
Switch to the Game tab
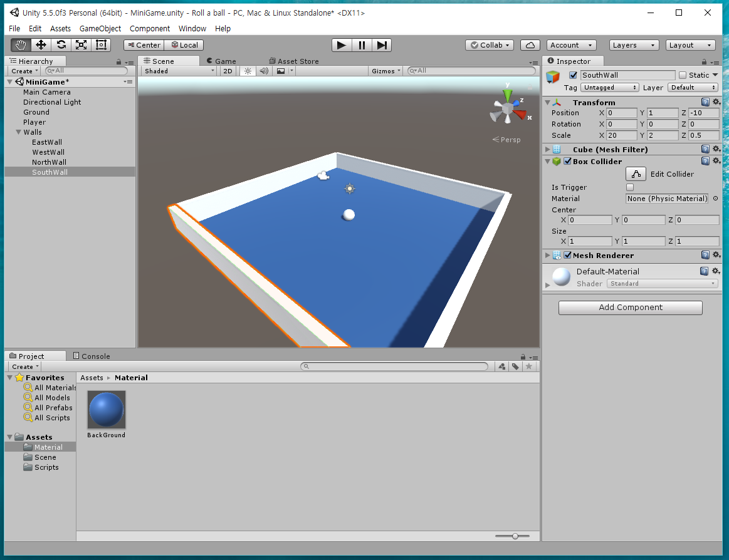pos(221,61)
